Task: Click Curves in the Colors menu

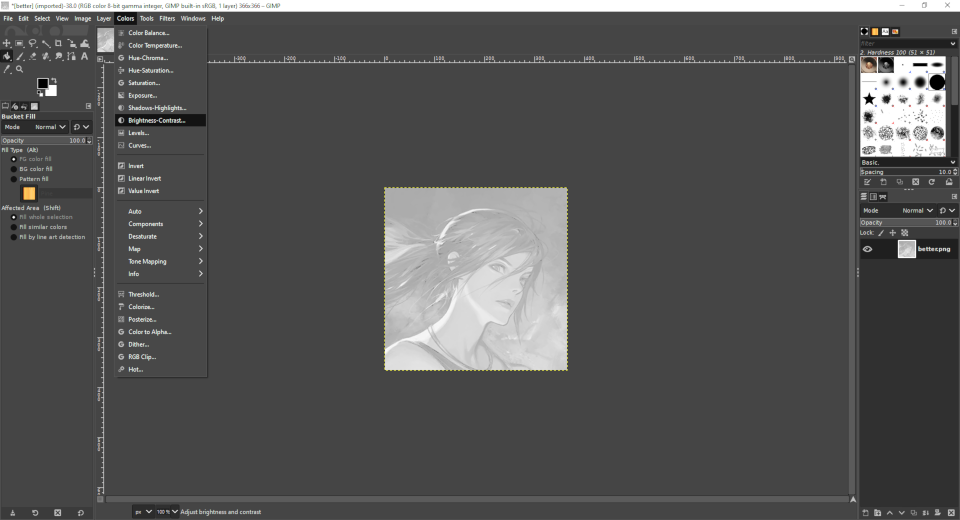Action: tap(139, 145)
